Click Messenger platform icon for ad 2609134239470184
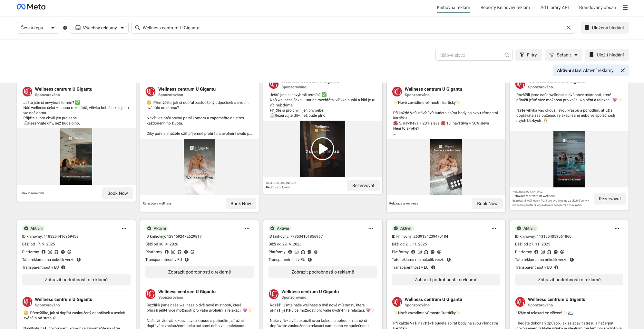644x329 pixels. click(433, 252)
